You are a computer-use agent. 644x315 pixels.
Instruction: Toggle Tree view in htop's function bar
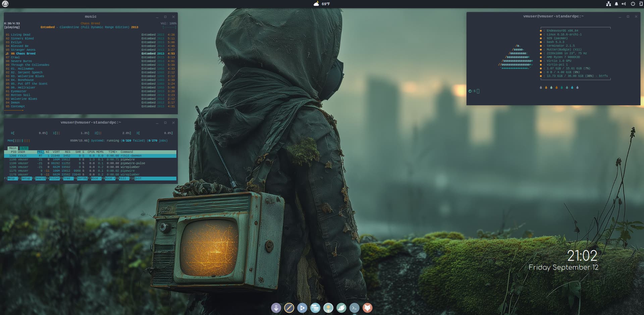coord(67,178)
